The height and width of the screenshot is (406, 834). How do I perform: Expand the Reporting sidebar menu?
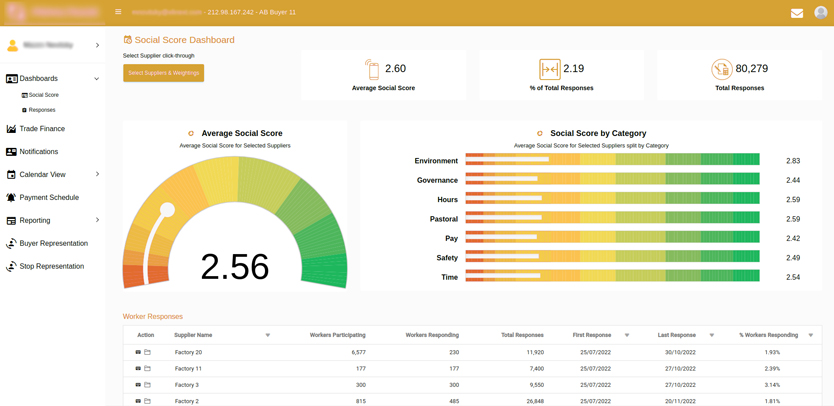click(97, 220)
